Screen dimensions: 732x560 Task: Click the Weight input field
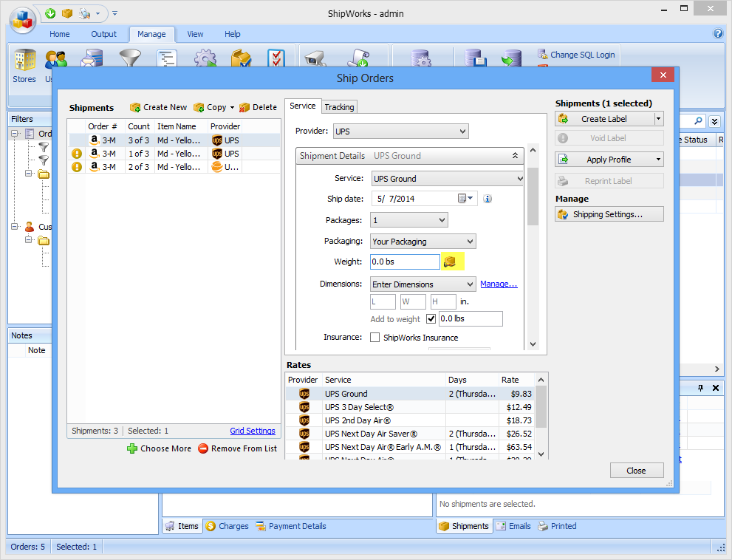(405, 262)
